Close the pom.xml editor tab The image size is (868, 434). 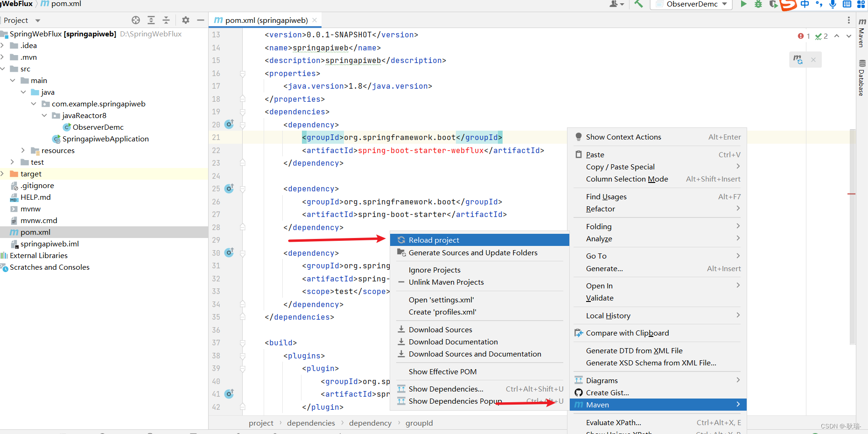pyautogui.click(x=315, y=20)
